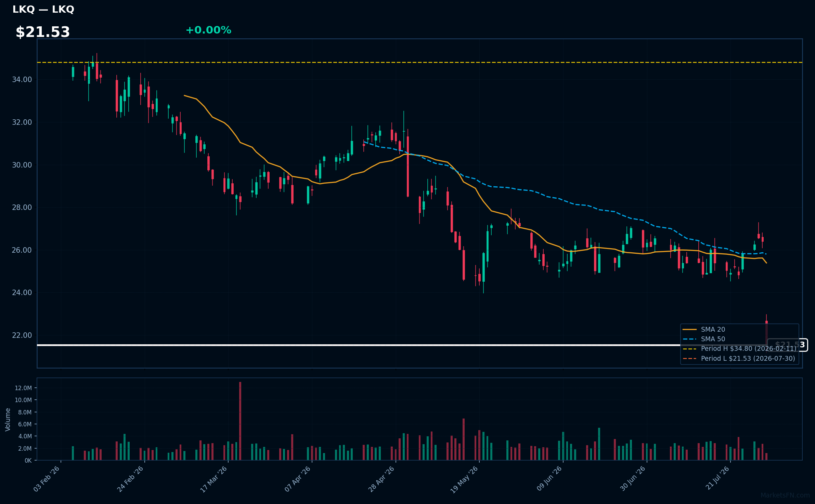Screen dimensions: 815x504
Task: Click the 0K volume axis label
Action: coord(28,461)
